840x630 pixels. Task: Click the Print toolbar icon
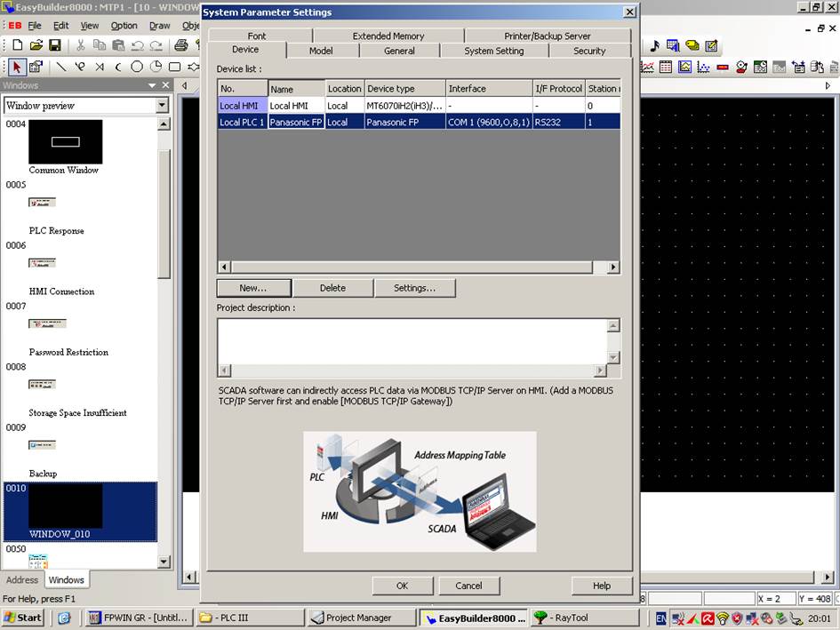tap(180, 45)
